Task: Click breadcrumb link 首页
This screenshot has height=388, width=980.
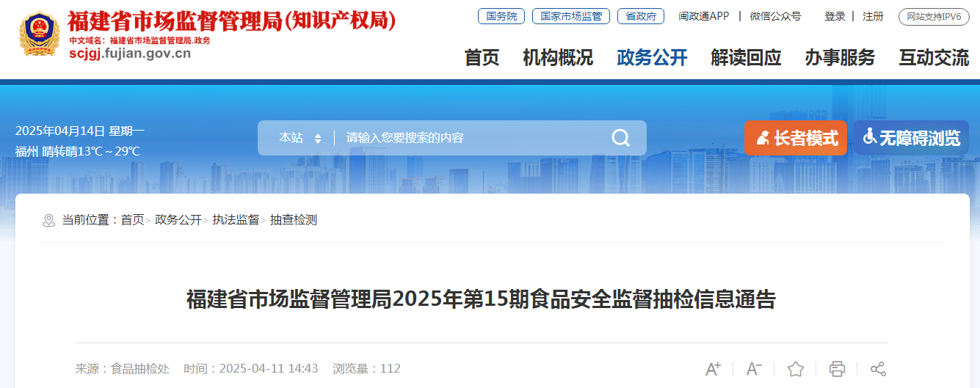Action: [x=133, y=220]
